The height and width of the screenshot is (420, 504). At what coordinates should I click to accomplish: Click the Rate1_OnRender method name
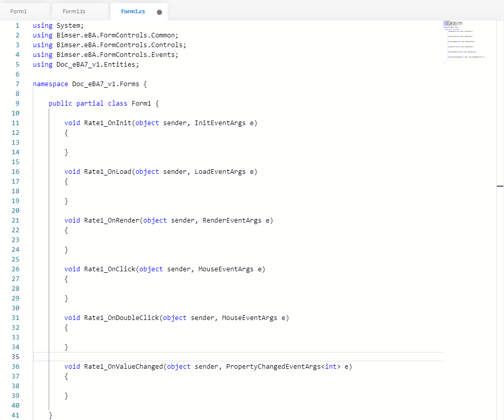coord(111,221)
